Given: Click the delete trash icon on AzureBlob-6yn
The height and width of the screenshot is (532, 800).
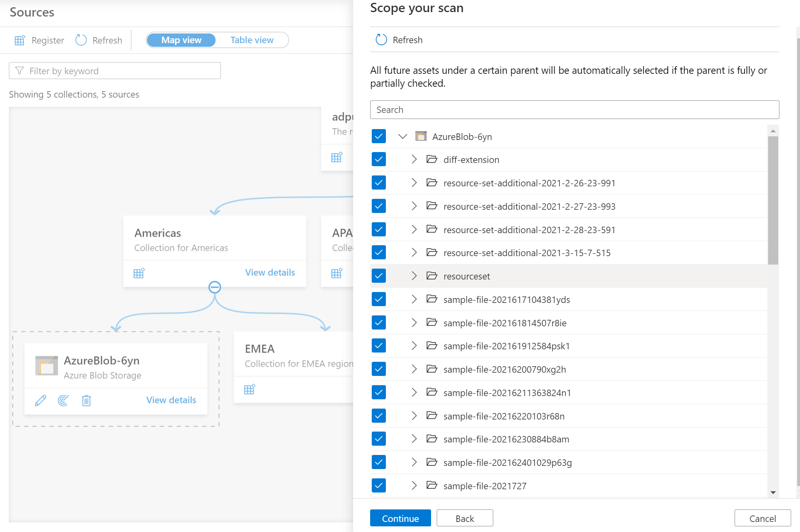Looking at the screenshot, I should pos(86,400).
